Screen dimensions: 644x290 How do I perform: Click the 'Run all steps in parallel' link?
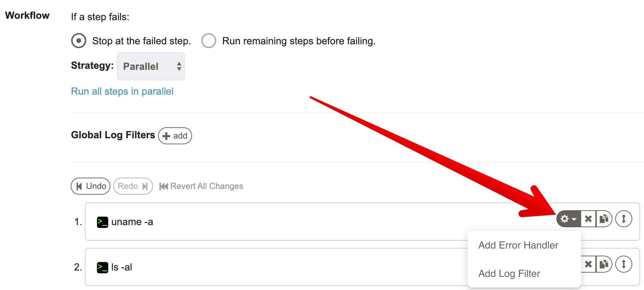122,91
